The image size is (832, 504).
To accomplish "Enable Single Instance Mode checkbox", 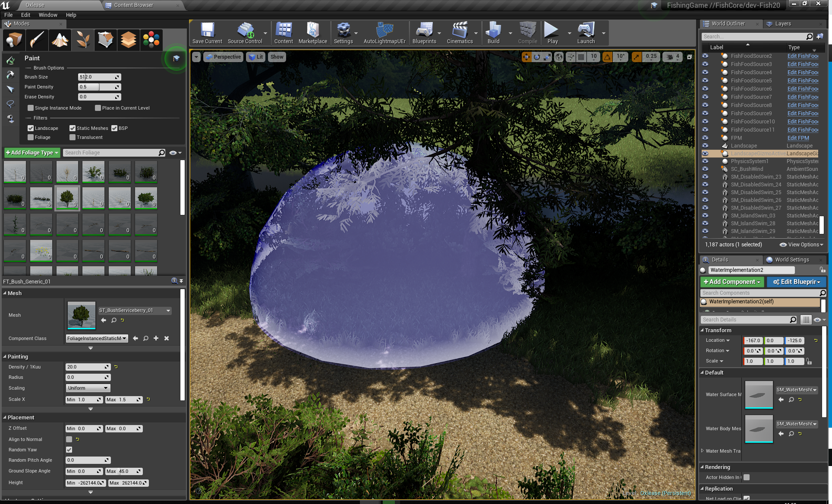I will pyautogui.click(x=31, y=108).
